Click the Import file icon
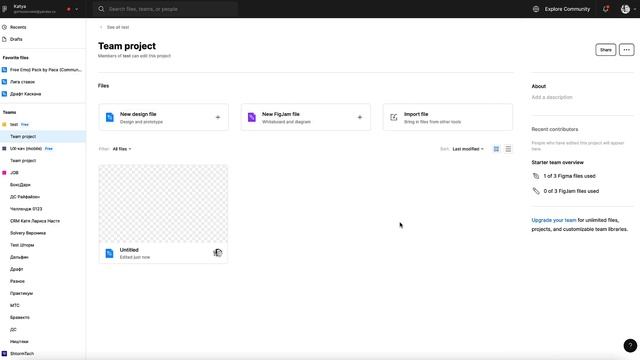 pyautogui.click(x=393, y=118)
